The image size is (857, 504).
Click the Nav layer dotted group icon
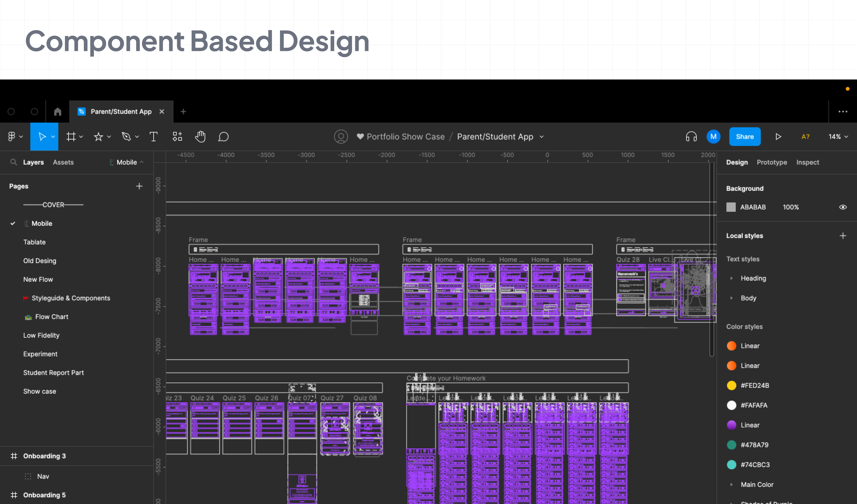(28, 476)
